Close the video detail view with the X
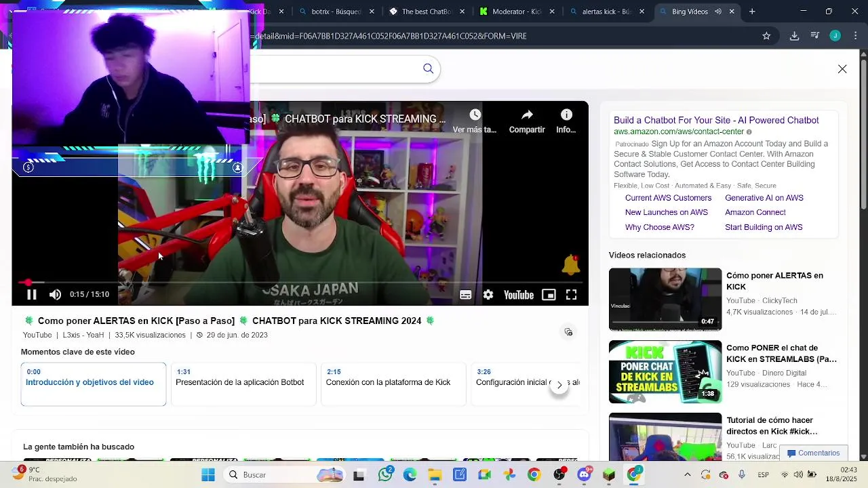Screen dimensions: 868x488 click(x=842, y=69)
